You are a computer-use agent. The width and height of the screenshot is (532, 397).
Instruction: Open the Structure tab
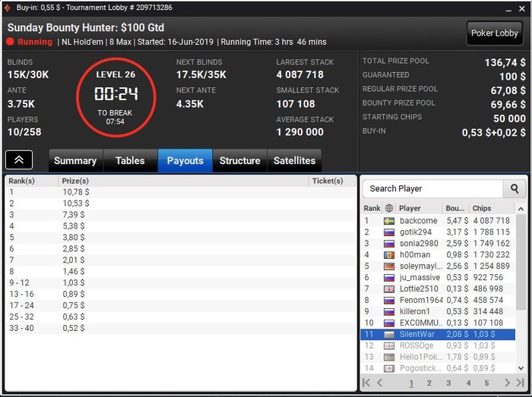(240, 161)
